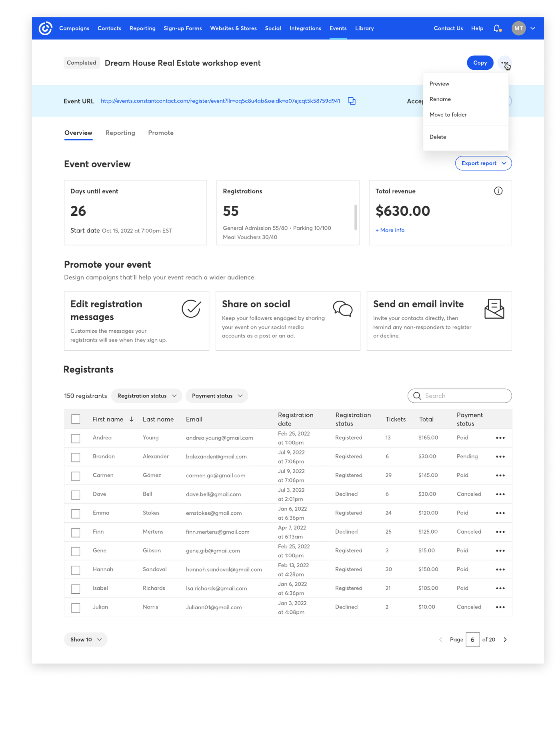The width and height of the screenshot is (560, 743).
Task: Expand the Export report dropdown
Action: 483,163
